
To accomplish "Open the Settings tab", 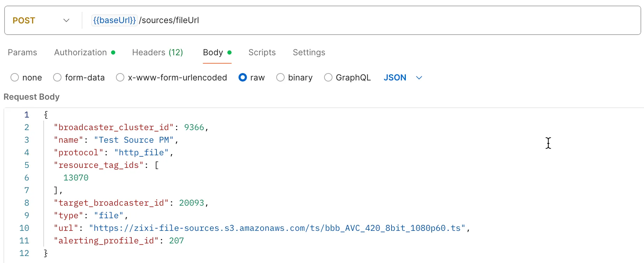I will tap(309, 52).
